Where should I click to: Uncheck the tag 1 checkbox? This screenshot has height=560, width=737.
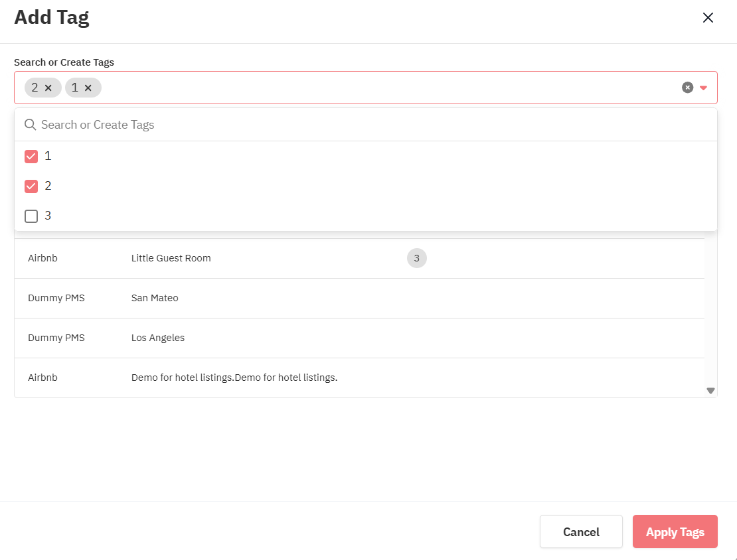(31, 157)
